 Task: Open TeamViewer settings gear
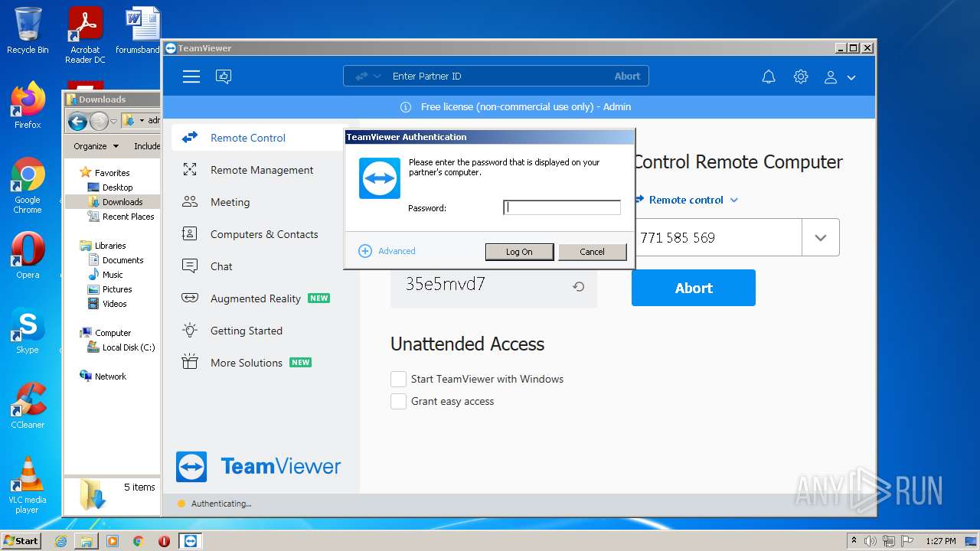(801, 77)
